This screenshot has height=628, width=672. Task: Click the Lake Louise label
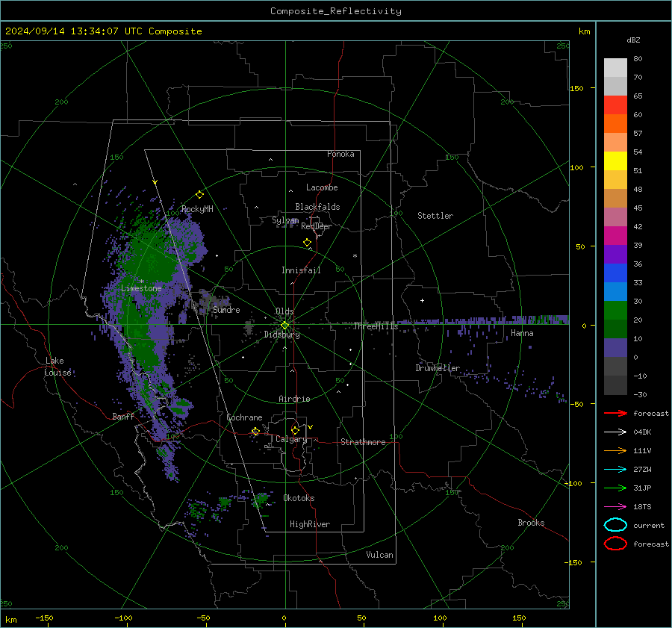[x=57, y=367]
